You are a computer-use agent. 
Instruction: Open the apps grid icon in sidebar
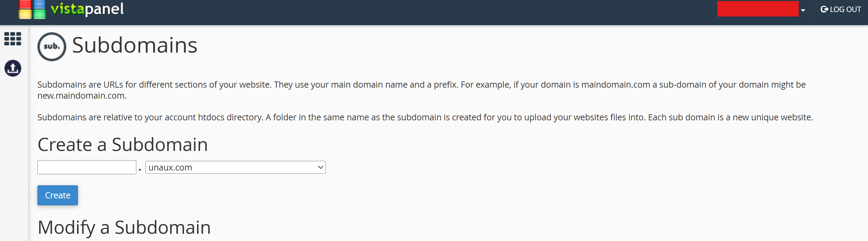(x=13, y=39)
